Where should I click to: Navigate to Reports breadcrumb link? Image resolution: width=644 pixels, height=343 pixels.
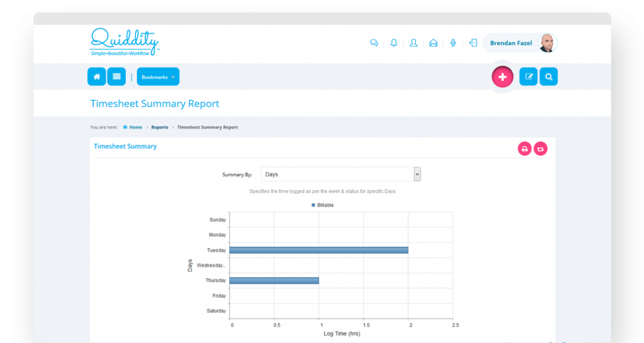[x=160, y=127]
